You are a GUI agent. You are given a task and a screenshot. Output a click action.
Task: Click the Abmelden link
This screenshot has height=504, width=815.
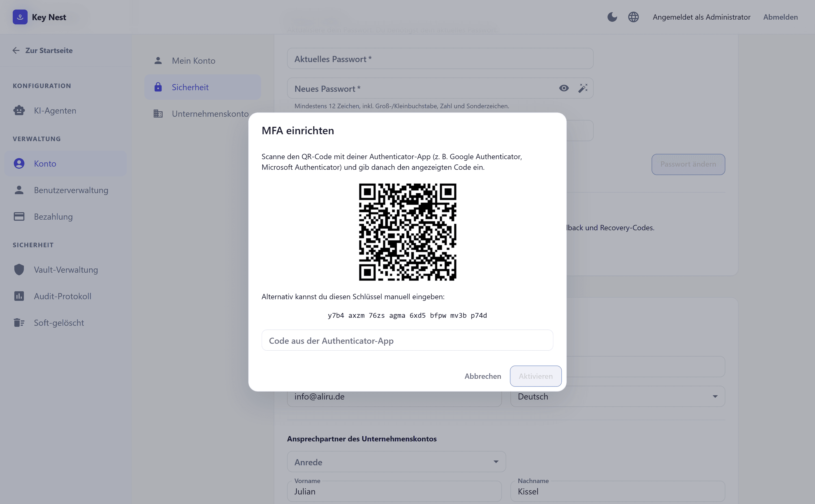click(x=780, y=17)
